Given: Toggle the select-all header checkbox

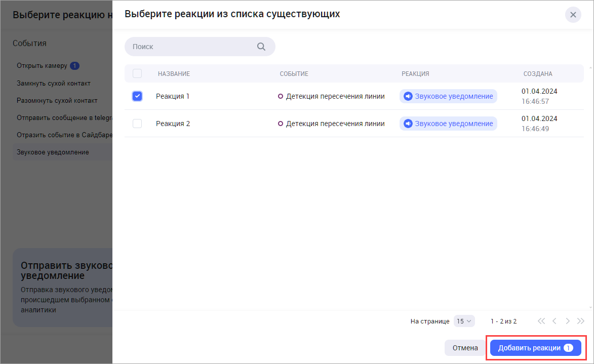Looking at the screenshot, I should 137,73.
